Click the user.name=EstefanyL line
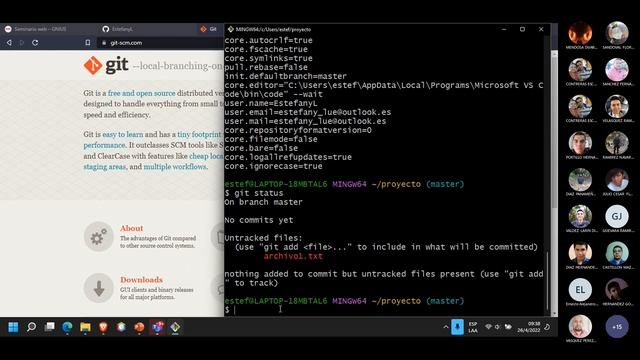This screenshot has height=360, width=640. pyautogui.click(x=271, y=103)
